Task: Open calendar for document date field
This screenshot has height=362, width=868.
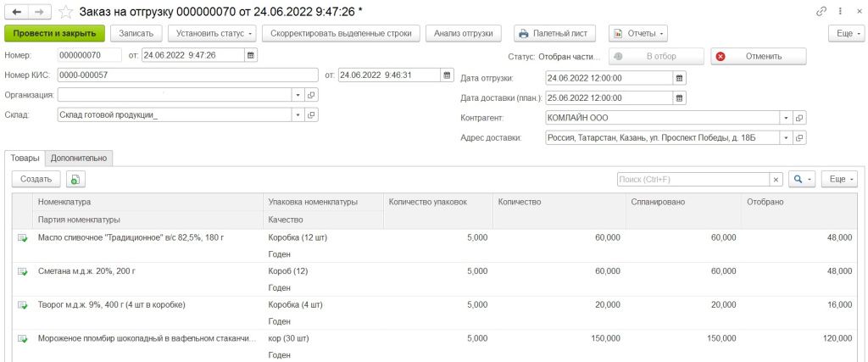Action: tap(250, 55)
